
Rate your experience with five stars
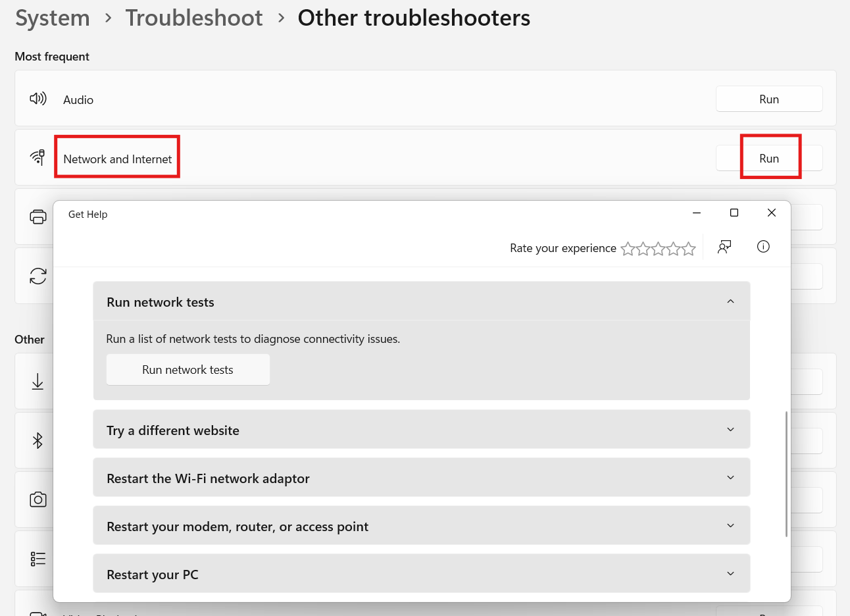point(688,248)
